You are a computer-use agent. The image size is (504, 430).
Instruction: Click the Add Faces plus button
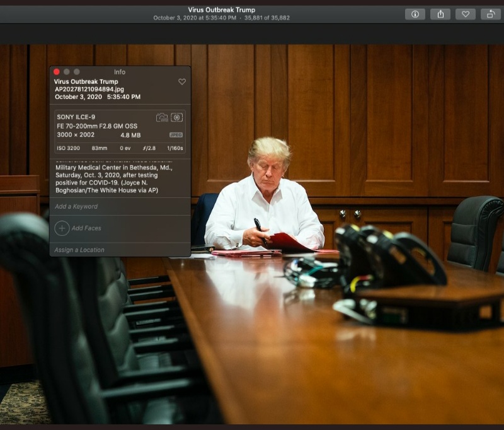coord(62,228)
